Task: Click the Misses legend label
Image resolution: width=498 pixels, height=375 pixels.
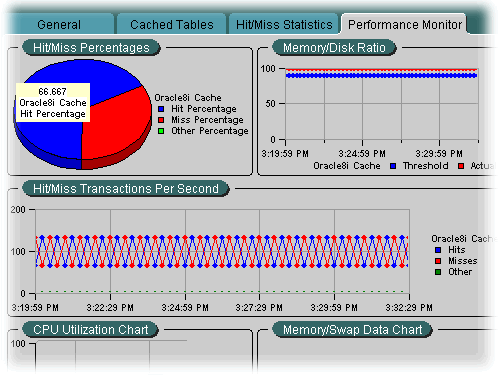Action: (x=463, y=261)
